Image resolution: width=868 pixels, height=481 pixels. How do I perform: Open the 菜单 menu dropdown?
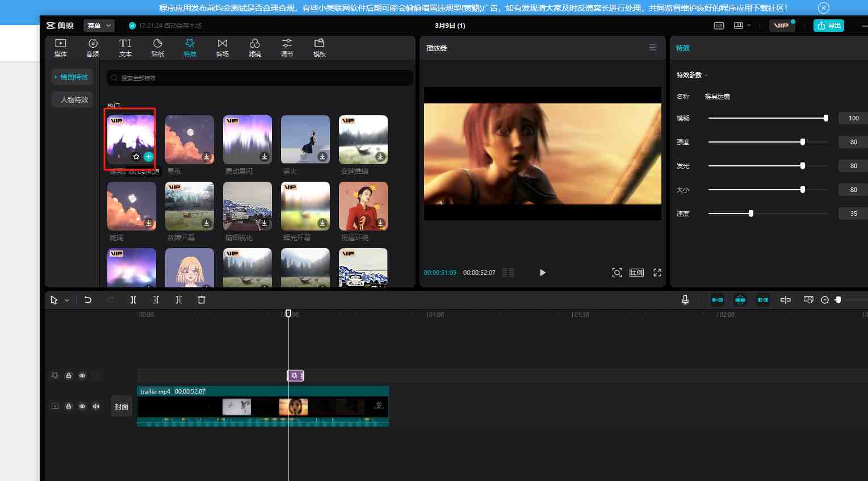(x=99, y=26)
